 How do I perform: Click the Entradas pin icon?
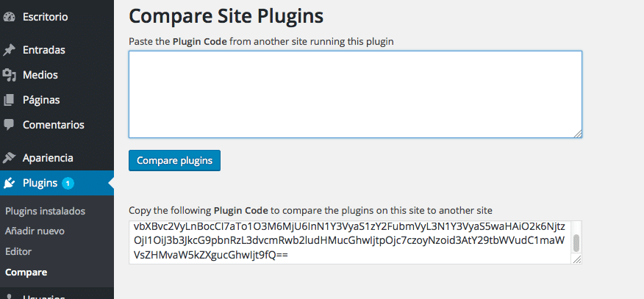coord(9,51)
